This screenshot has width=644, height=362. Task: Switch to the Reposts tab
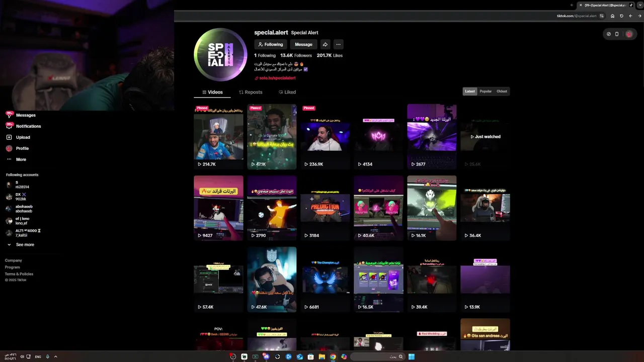[251, 92]
